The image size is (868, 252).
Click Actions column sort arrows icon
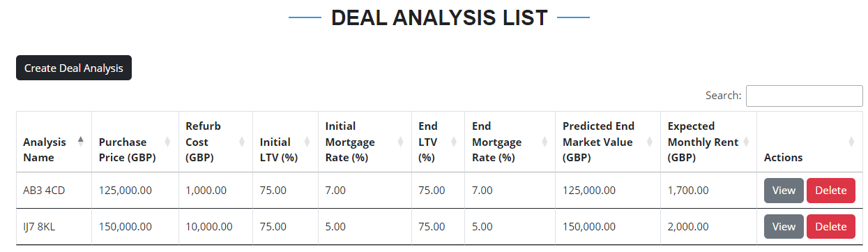(851, 142)
